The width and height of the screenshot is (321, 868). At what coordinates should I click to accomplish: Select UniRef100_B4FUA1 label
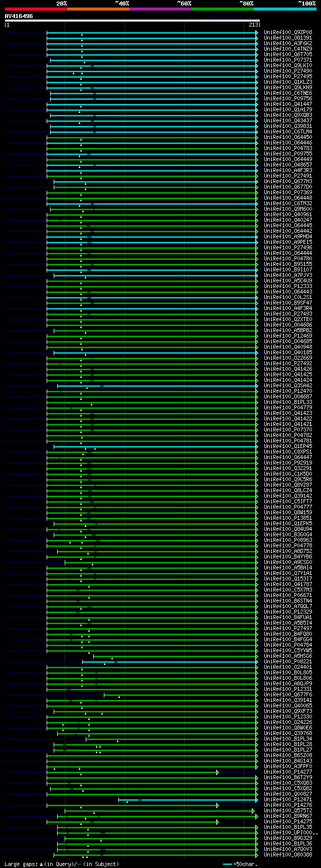click(288, 618)
